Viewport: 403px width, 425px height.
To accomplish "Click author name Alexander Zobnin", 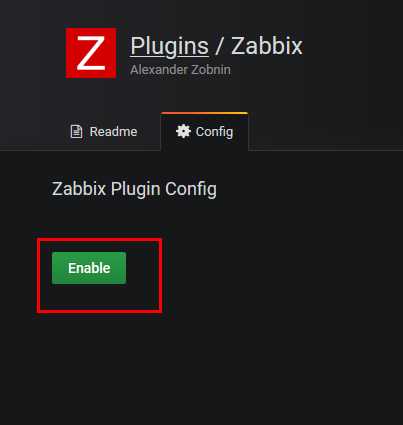I will (180, 70).
